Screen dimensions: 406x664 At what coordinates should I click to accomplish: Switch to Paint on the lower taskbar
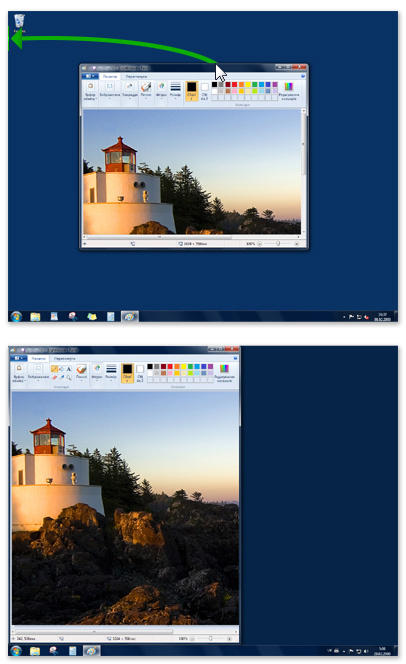(x=91, y=651)
